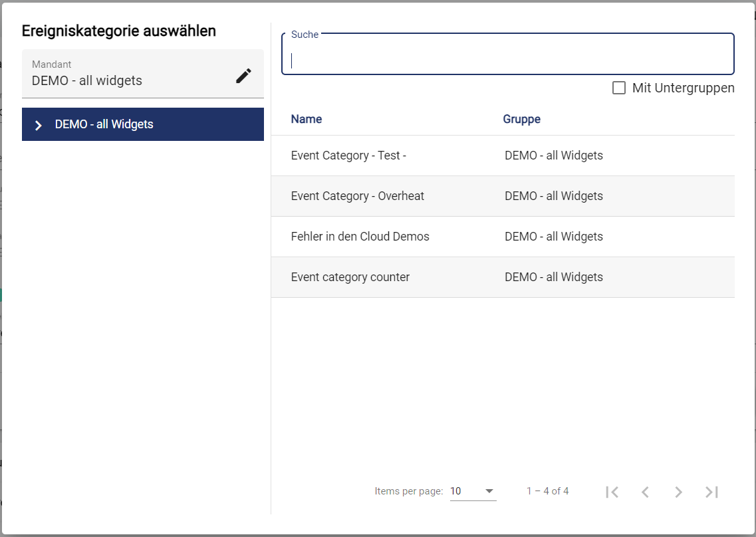This screenshot has width=756, height=537.
Task: Sort by the Name column header
Action: pos(307,119)
